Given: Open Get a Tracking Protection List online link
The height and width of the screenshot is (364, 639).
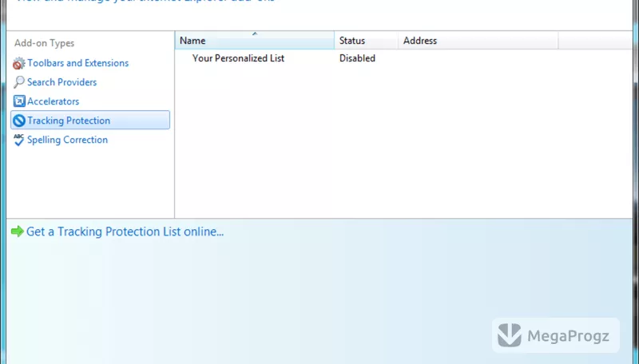Looking at the screenshot, I should point(125,231).
